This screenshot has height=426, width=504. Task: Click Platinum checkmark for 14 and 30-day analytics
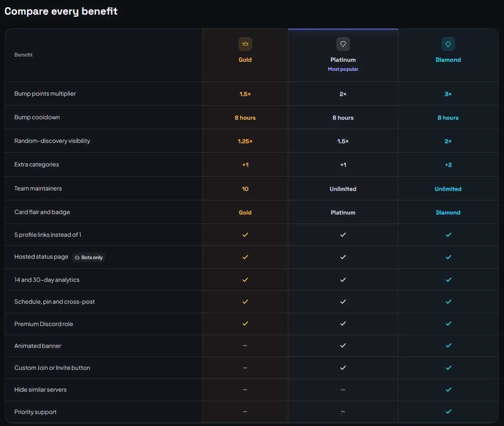(x=343, y=280)
